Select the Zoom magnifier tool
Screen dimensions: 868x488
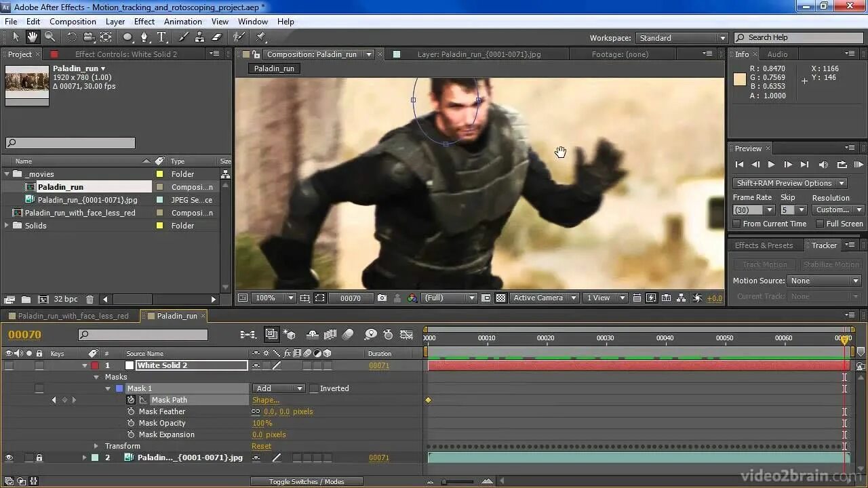tap(50, 37)
